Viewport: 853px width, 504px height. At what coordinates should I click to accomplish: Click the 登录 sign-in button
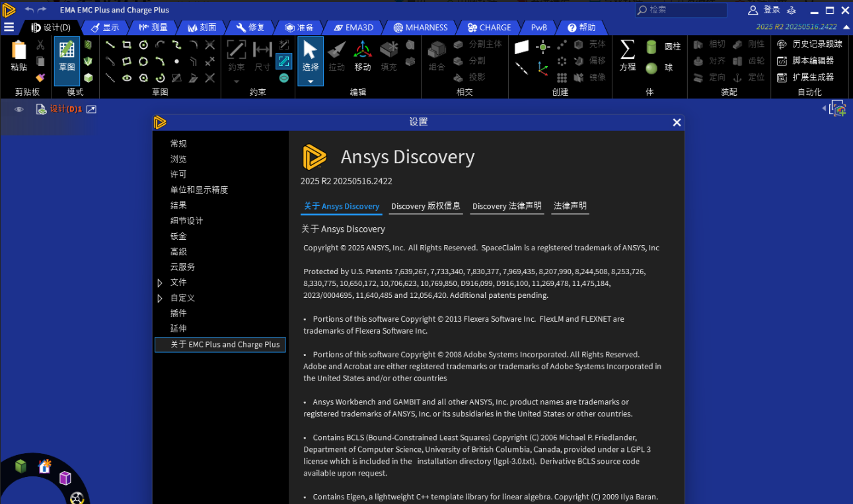[x=764, y=10]
